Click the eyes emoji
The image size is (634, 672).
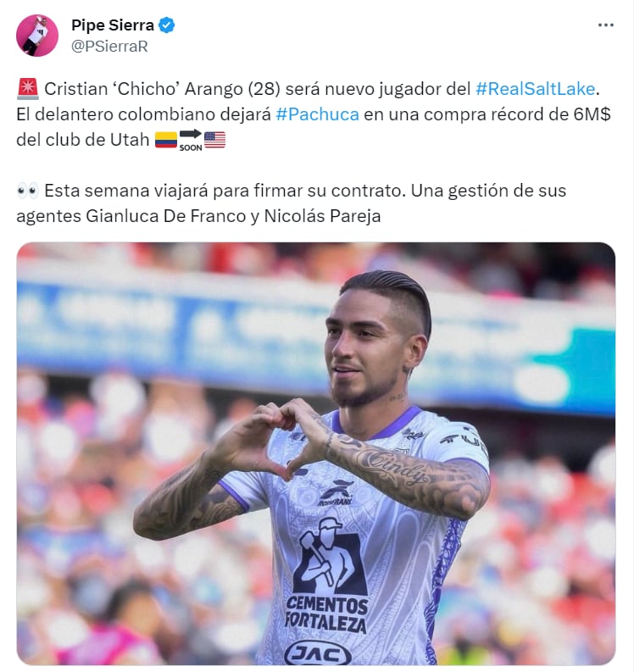click(28, 191)
